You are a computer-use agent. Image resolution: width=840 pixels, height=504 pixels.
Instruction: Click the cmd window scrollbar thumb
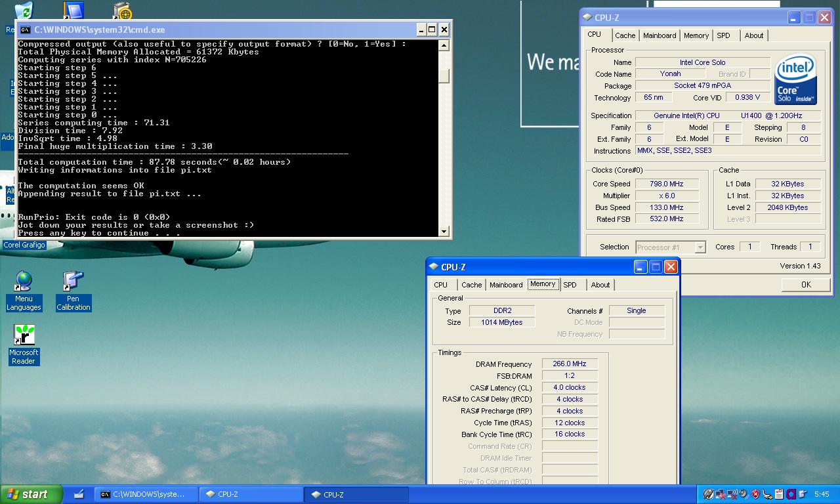click(x=444, y=76)
